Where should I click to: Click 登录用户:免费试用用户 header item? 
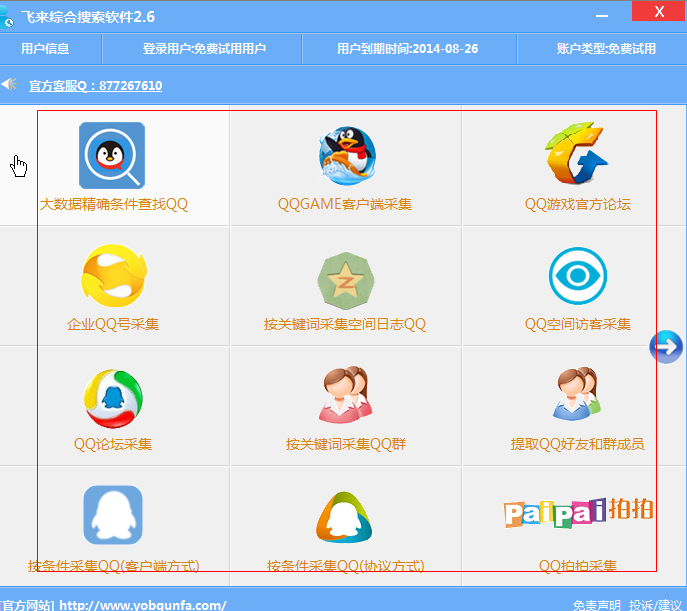click(204, 49)
